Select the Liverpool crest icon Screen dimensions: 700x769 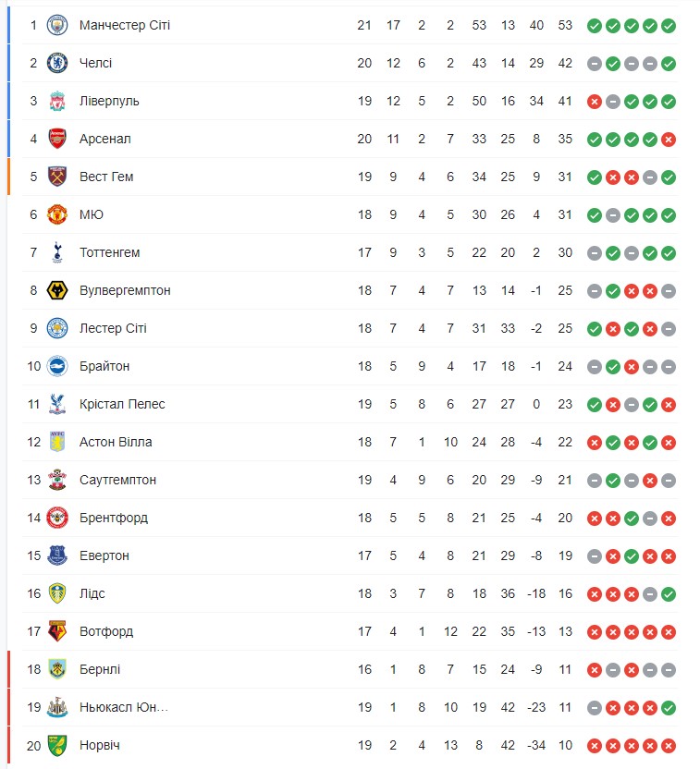click(57, 101)
